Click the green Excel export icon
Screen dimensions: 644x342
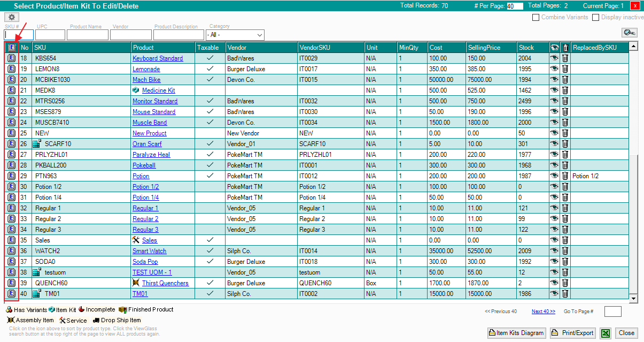tap(606, 333)
